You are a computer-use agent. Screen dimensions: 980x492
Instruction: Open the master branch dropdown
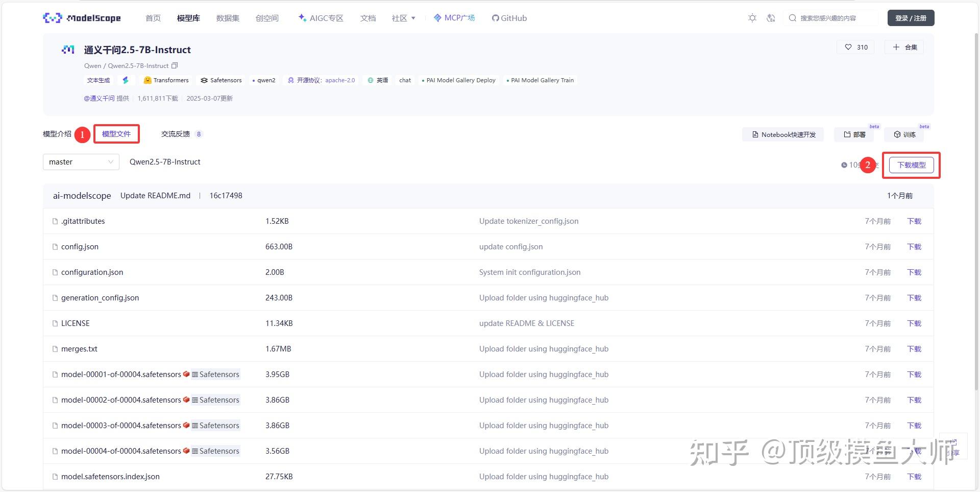(x=81, y=162)
